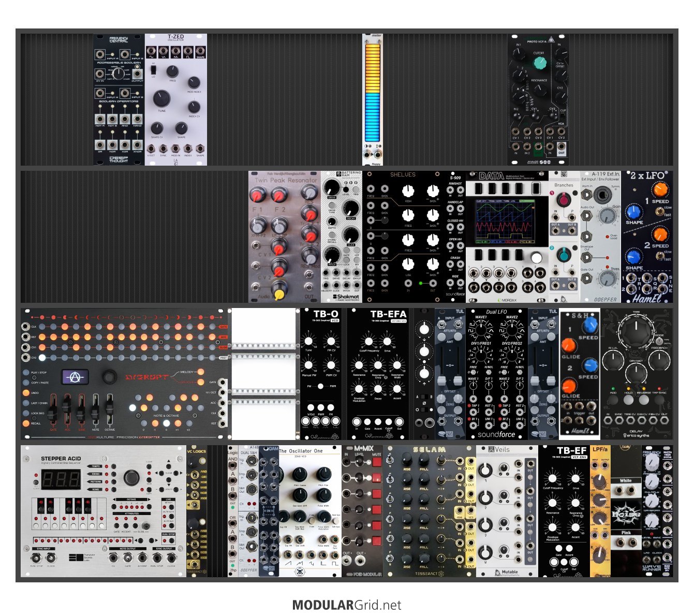Click the Undo button on Disrupt
This screenshot has width=694, height=616.
[26, 393]
